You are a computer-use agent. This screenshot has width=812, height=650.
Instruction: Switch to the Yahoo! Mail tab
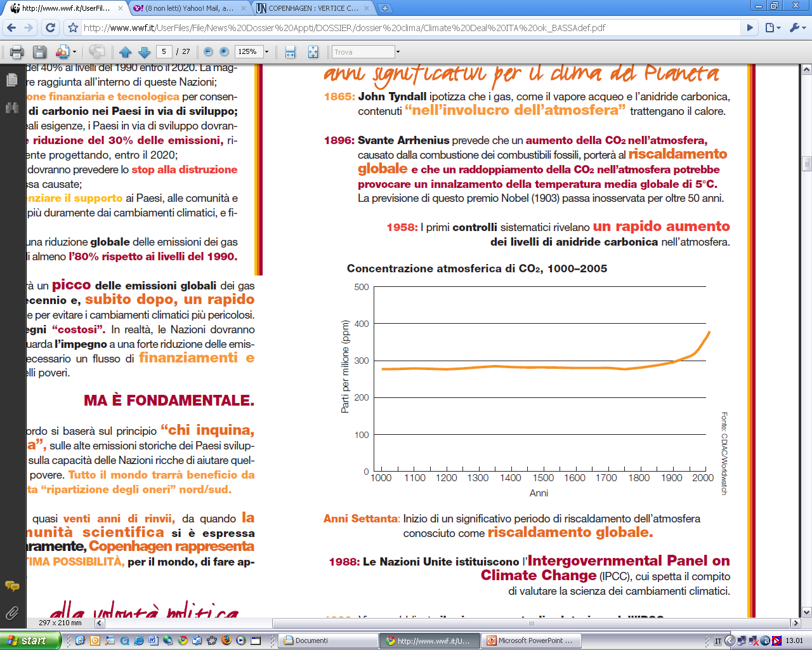(x=188, y=8)
